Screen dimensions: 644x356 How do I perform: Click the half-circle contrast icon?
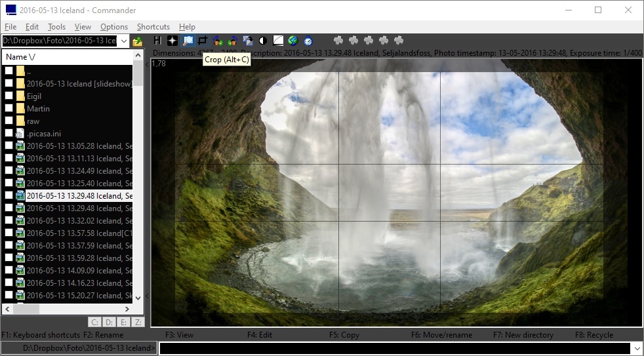coord(263,40)
